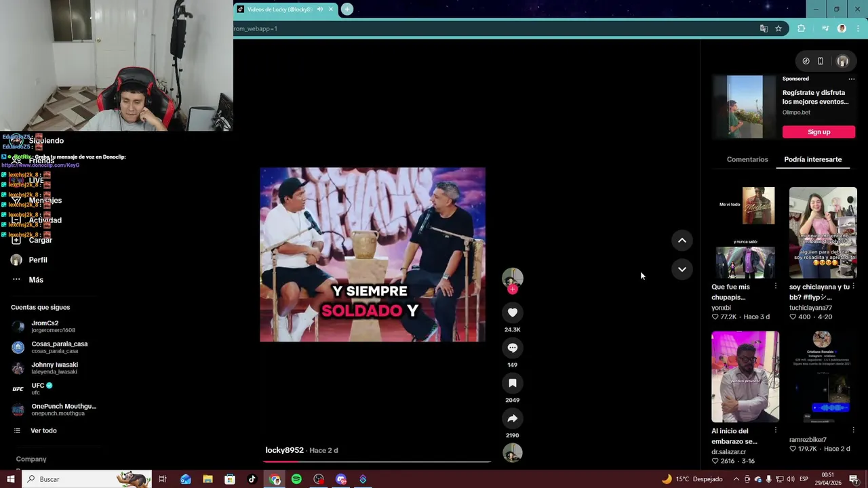Open the video comments bubble icon
This screenshot has height=488, width=868.
click(x=513, y=348)
